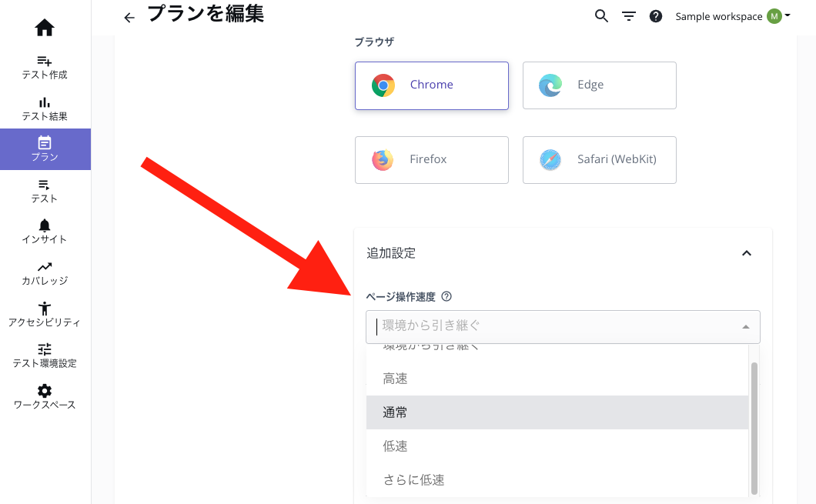Open the Sample workspace account dropdown caret

[x=788, y=15]
